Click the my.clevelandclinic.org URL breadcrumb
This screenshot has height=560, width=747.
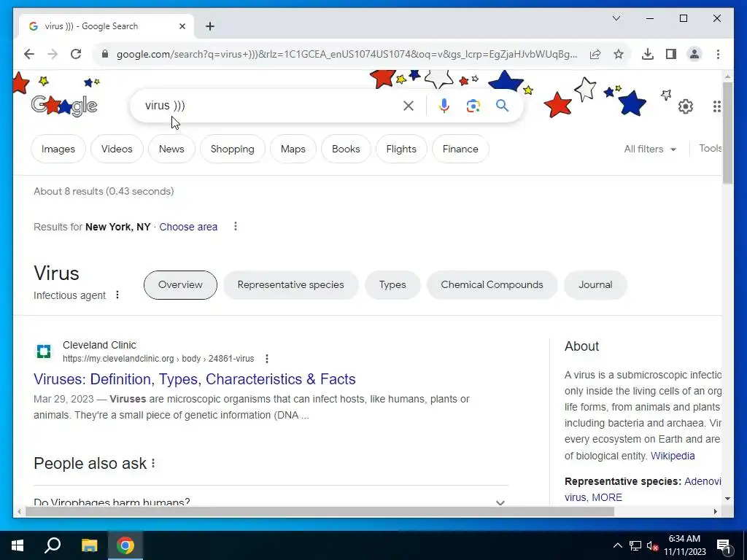(x=158, y=359)
